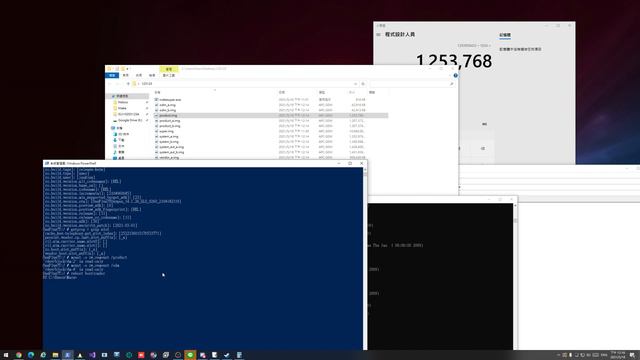
Task: Open Visual Studio from the taskbar
Action: click(92, 355)
